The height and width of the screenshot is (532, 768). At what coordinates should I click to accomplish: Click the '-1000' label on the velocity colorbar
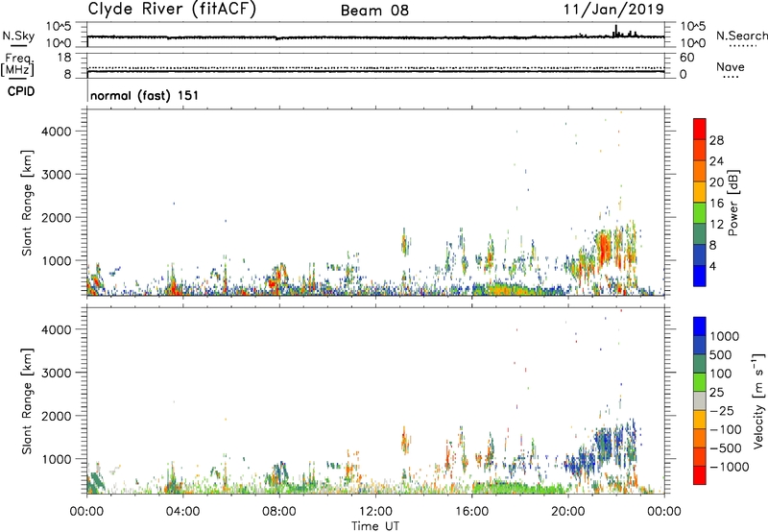pos(729,467)
